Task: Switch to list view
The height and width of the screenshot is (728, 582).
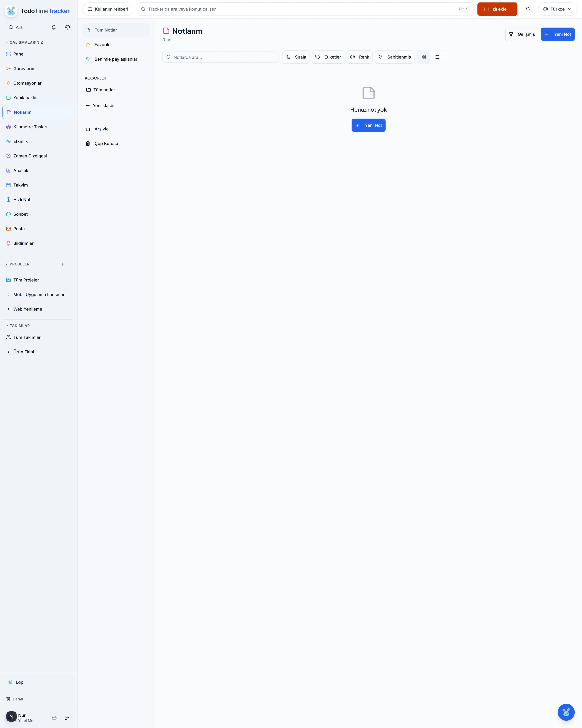Action: (x=437, y=57)
